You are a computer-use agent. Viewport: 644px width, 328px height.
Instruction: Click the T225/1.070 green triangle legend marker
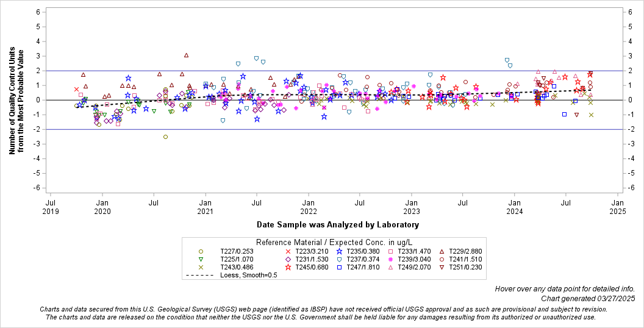pyautogui.click(x=201, y=260)
